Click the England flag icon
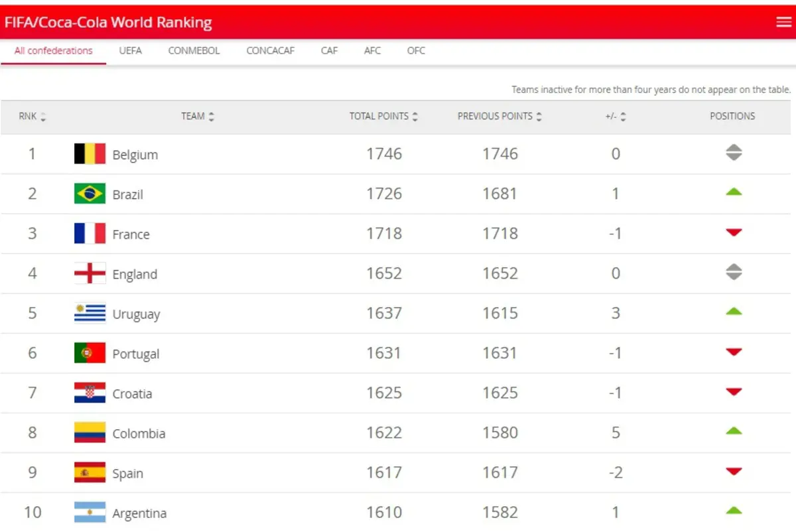796x532 pixels. point(90,273)
